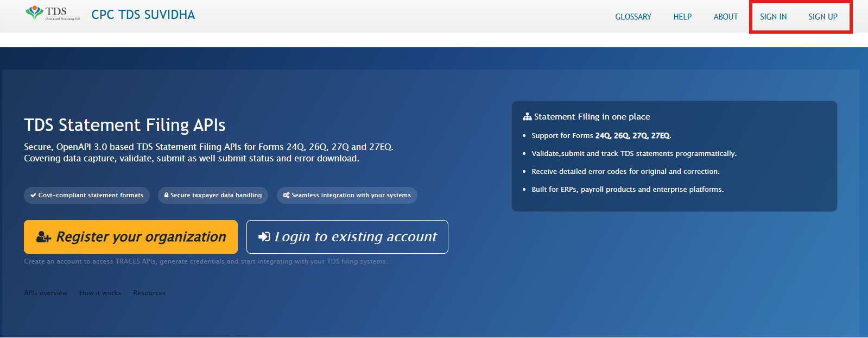Click SIGN IN in the top navigation

pyautogui.click(x=773, y=17)
